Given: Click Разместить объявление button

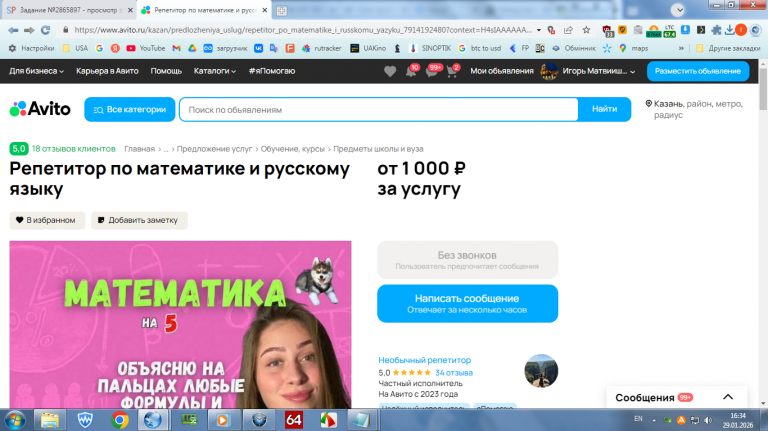Looking at the screenshot, I should [697, 71].
